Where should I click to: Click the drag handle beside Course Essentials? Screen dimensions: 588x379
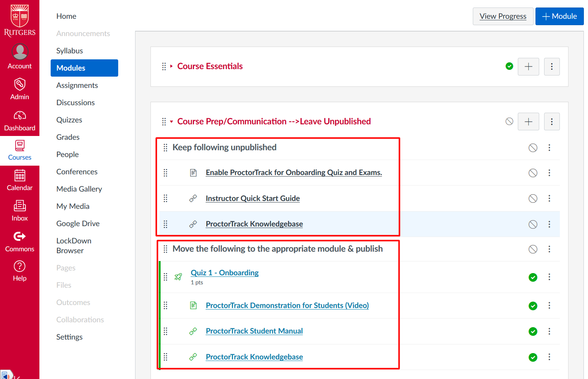point(164,66)
